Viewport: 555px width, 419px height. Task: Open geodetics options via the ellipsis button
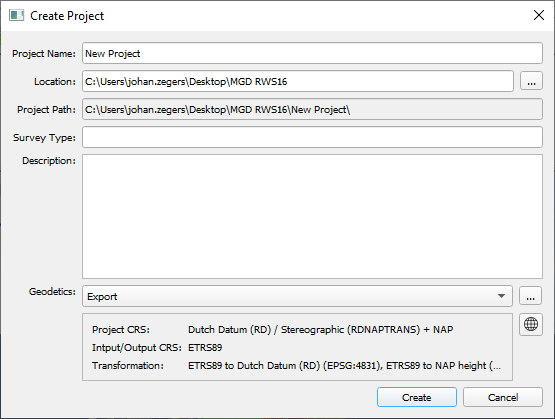pyautogui.click(x=530, y=296)
